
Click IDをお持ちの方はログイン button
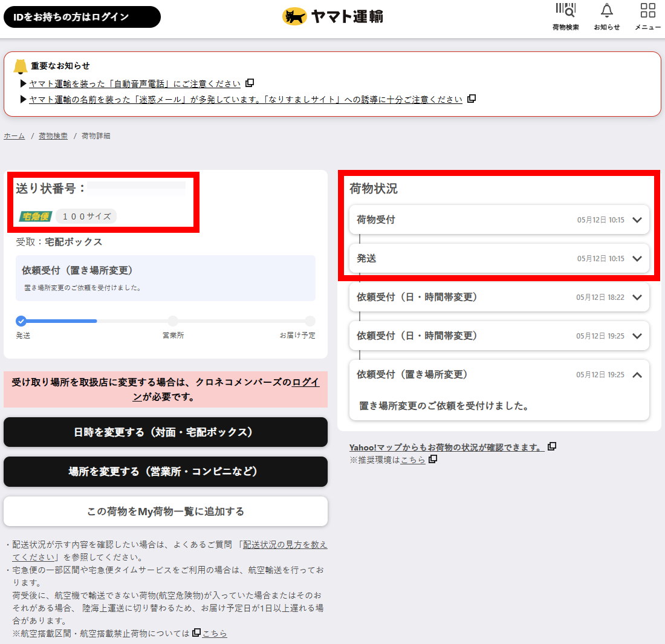coord(82,17)
